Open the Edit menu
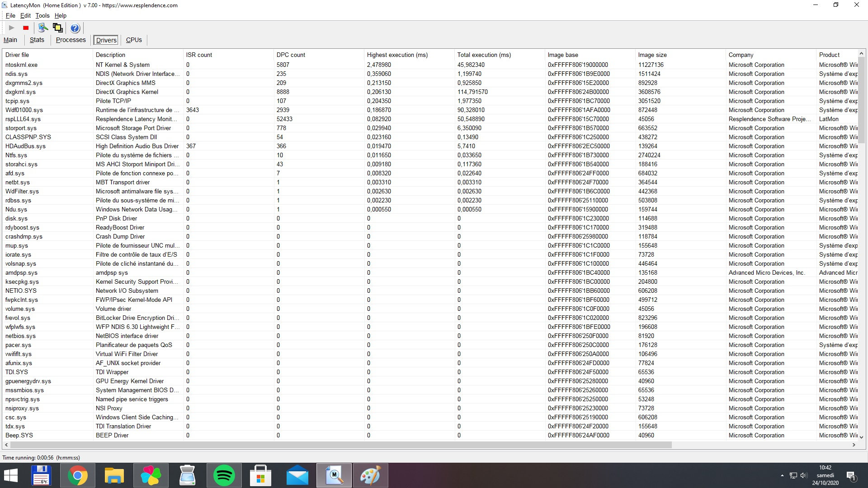The height and width of the screenshot is (488, 868). tap(25, 15)
